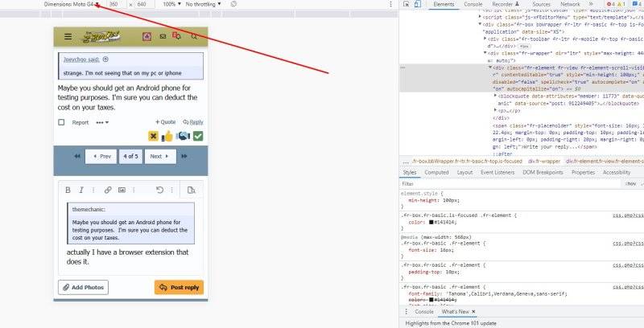Close the What's New drawer tab
This screenshot has width=644, height=328.
point(473,312)
